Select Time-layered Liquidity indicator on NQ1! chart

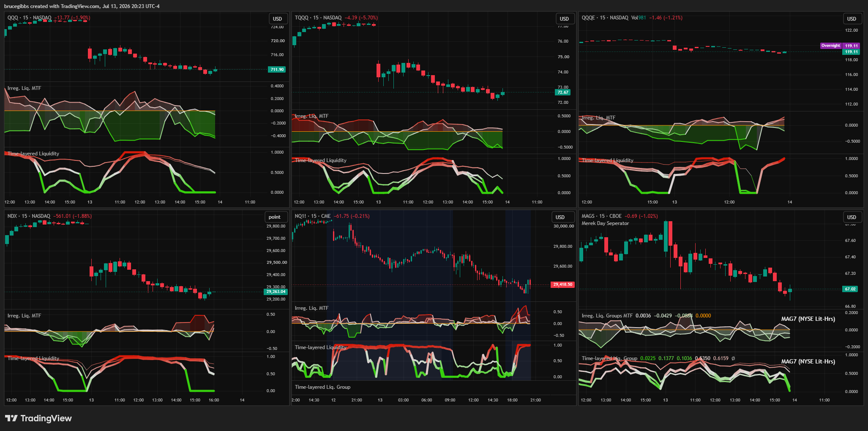tap(320, 347)
